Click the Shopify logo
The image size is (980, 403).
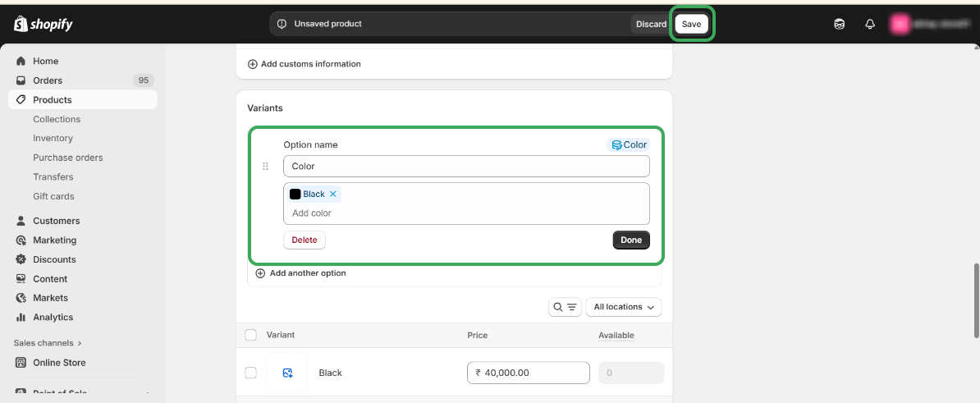[x=44, y=24]
